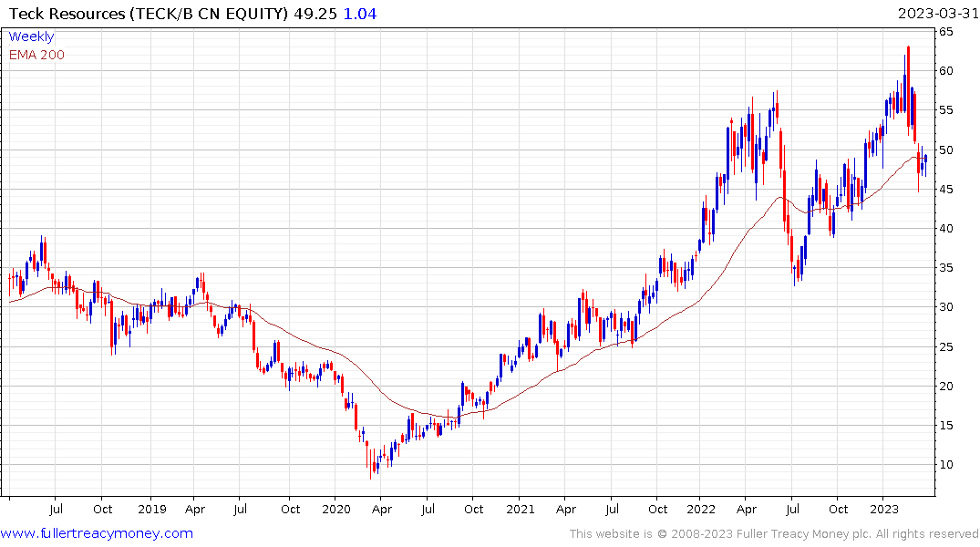Click the y-axis label 50
This screenshot has width=980, height=547.
(945, 150)
